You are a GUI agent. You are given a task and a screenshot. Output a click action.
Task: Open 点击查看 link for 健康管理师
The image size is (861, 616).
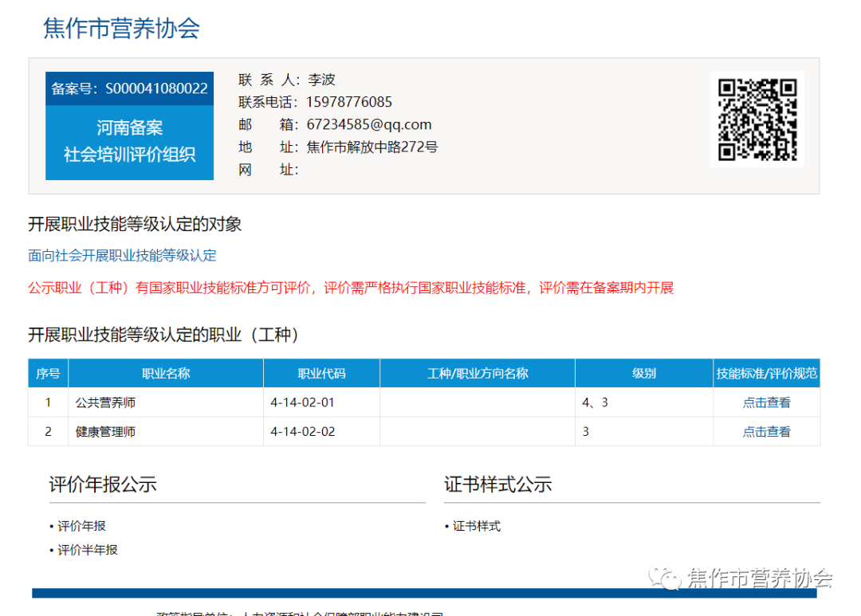pyautogui.click(x=766, y=432)
